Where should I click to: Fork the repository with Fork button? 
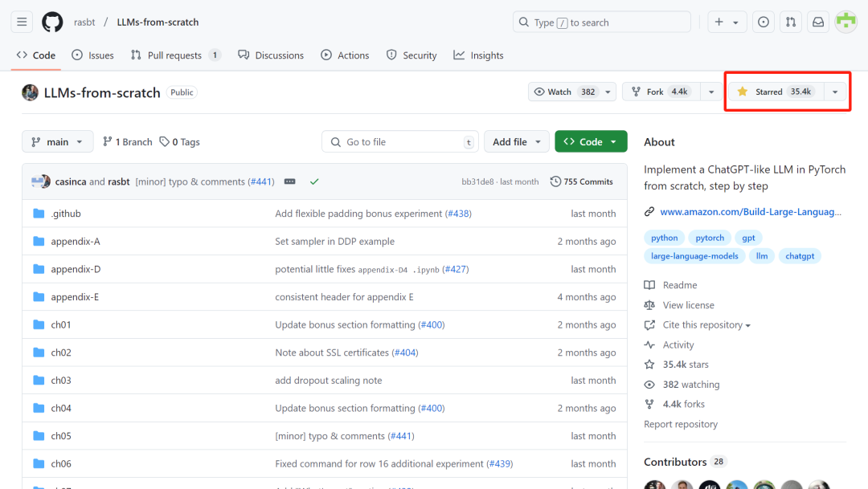[x=661, y=92]
